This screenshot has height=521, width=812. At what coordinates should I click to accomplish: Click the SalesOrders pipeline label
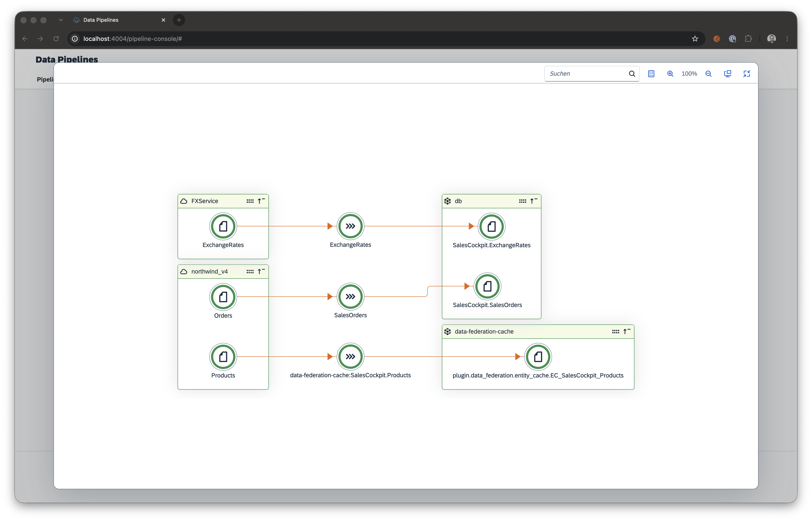[350, 315]
